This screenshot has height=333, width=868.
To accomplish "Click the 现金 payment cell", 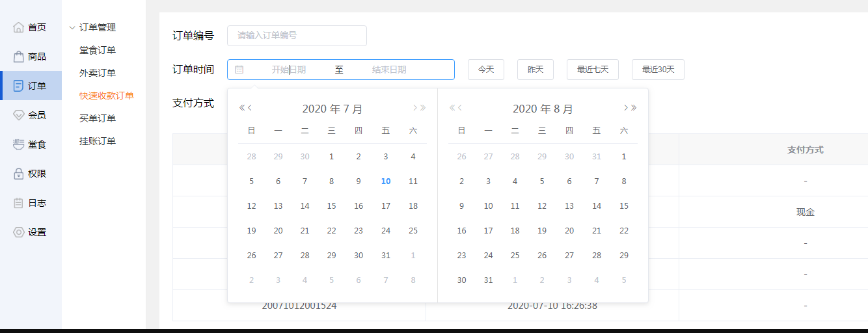I will pos(806,212).
